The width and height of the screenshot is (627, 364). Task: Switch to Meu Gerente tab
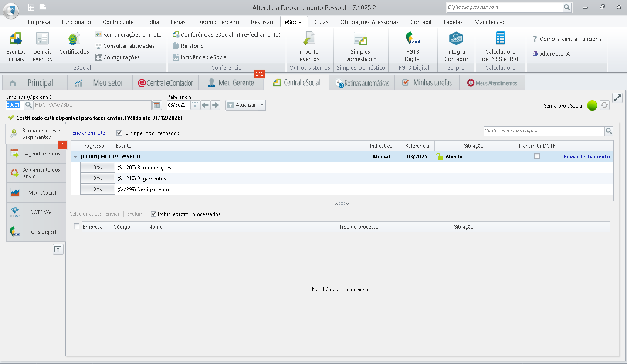(x=231, y=83)
